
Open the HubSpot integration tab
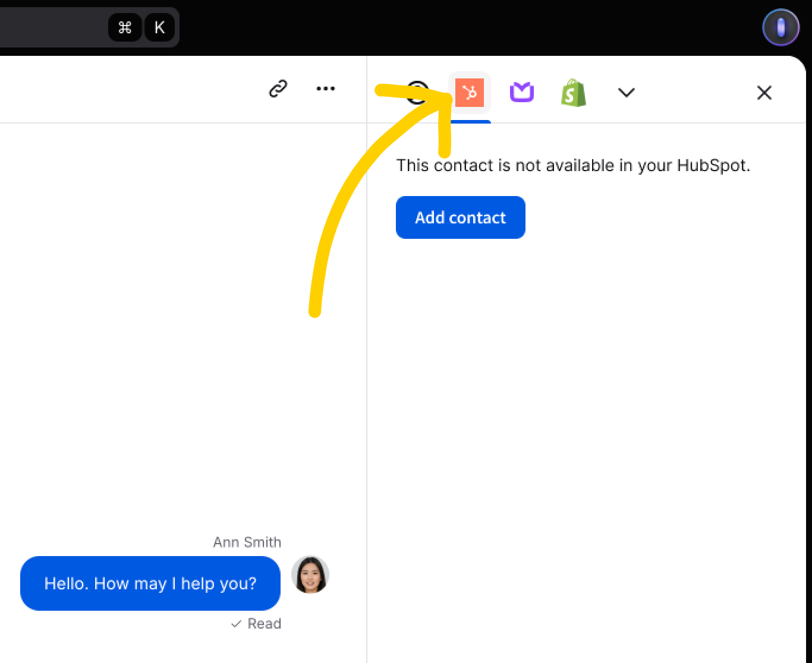click(470, 93)
